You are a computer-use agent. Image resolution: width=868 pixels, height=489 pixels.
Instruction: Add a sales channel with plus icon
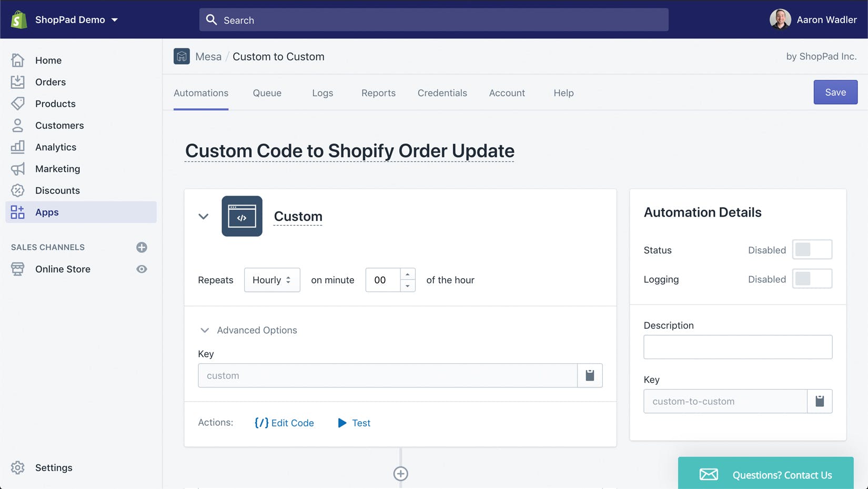tap(142, 247)
